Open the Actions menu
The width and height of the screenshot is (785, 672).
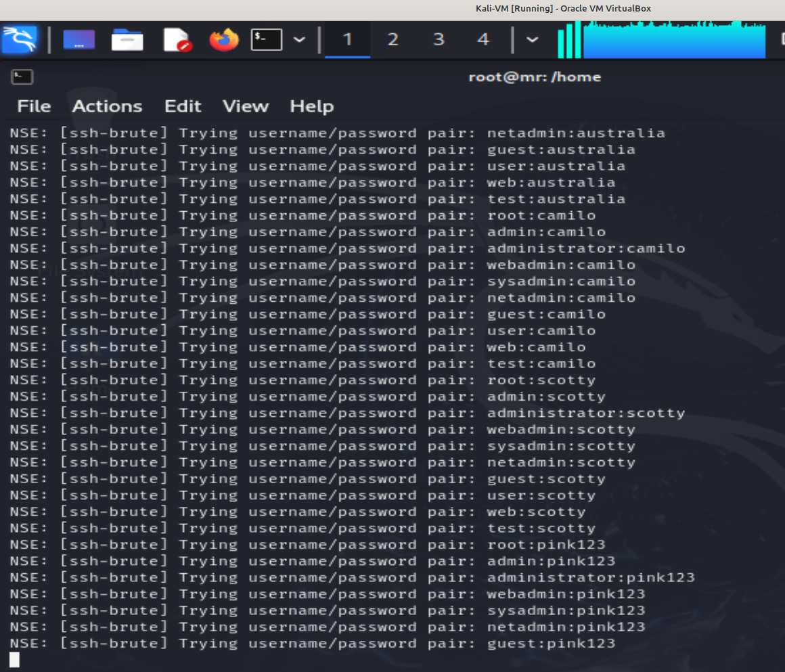click(107, 106)
